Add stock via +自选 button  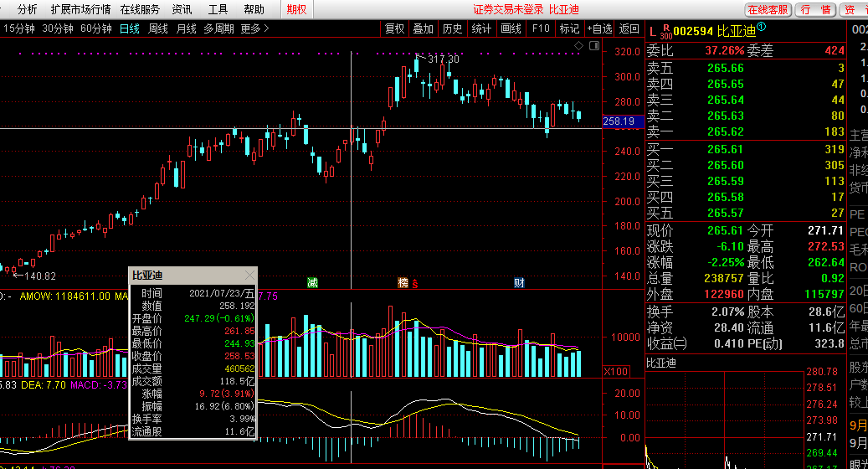600,28
